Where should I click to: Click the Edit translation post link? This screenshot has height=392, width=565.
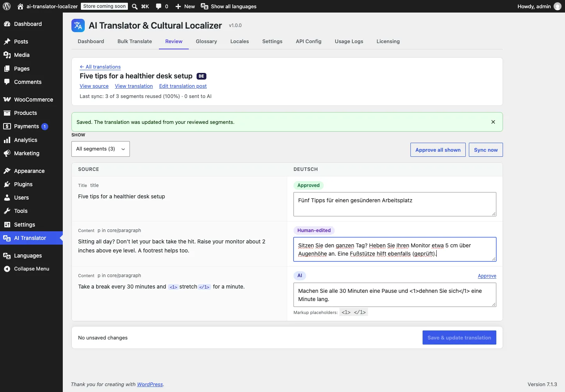point(183,86)
